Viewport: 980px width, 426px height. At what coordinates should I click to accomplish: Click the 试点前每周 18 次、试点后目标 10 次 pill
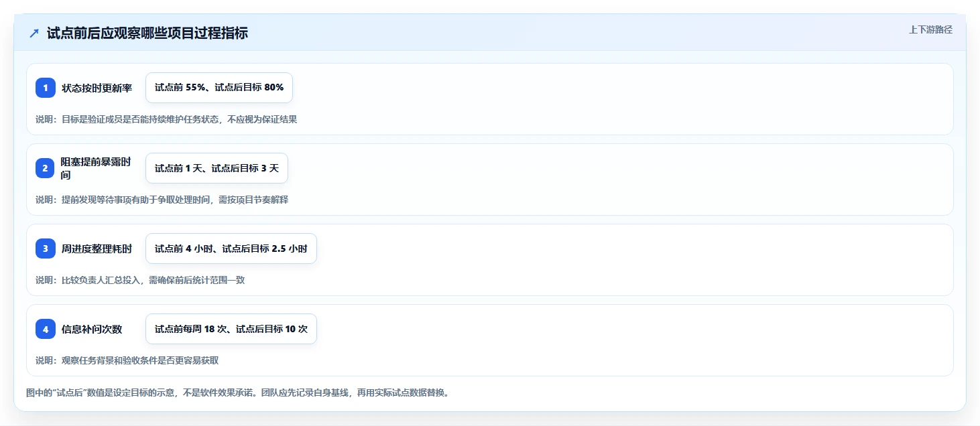[x=231, y=329]
